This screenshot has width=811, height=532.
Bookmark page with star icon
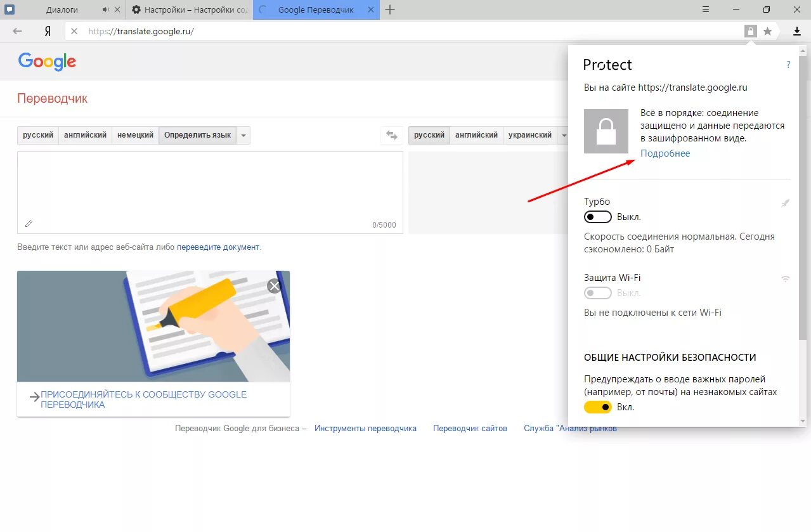[x=767, y=31]
